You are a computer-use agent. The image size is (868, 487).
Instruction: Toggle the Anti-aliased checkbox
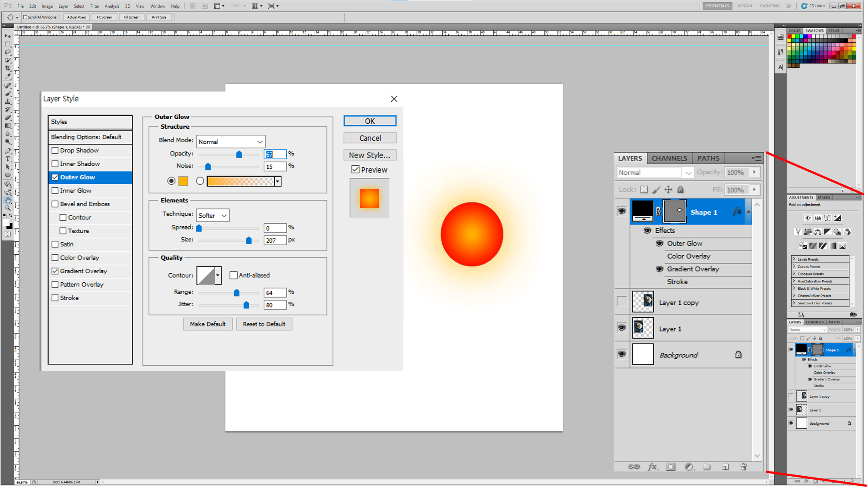pos(234,275)
